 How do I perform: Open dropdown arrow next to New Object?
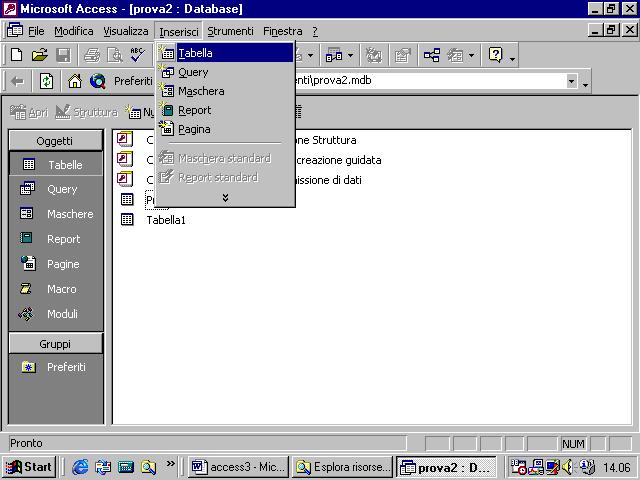click(x=471, y=55)
